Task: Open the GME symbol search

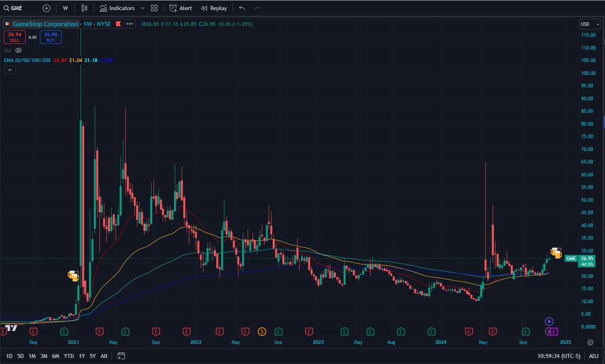Action: (12, 8)
